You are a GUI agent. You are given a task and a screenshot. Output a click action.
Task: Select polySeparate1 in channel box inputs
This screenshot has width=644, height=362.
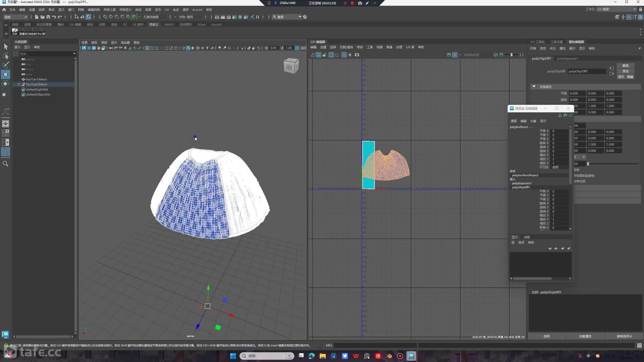(x=522, y=183)
